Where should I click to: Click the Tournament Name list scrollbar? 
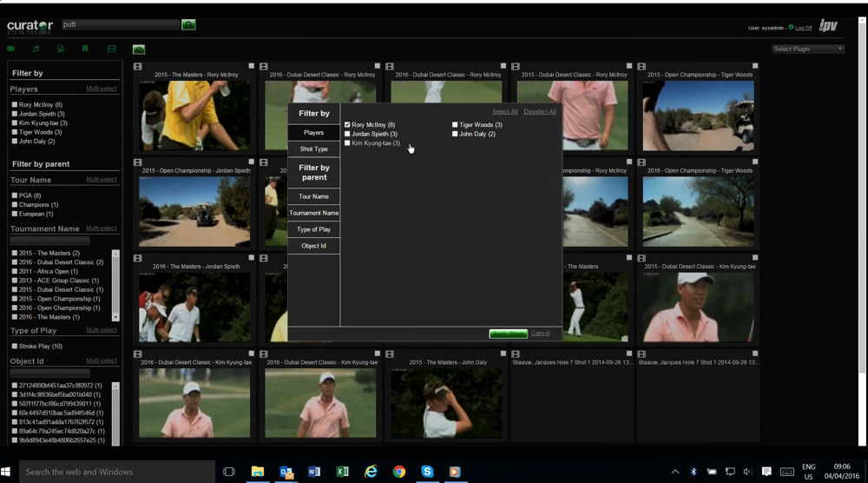point(116,285)
